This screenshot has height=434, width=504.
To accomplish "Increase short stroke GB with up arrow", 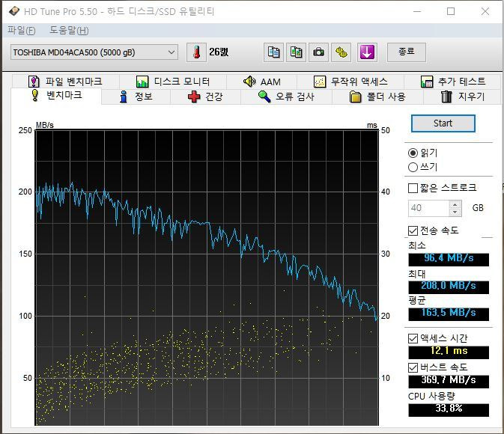I will pos(455,204).
